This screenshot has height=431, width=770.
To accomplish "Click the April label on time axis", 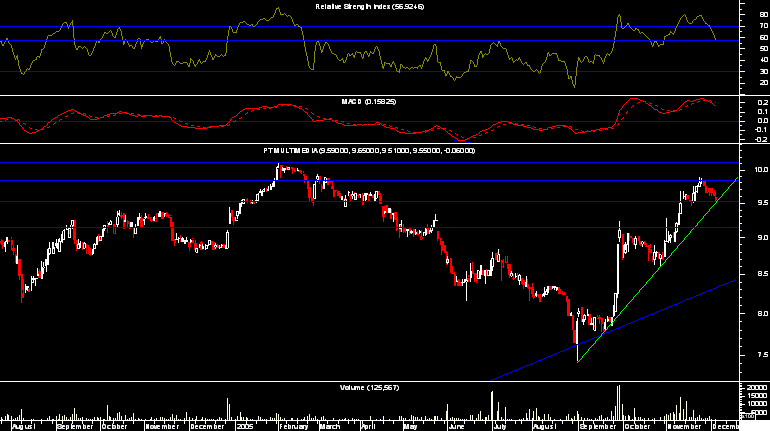I will [368, 426].
